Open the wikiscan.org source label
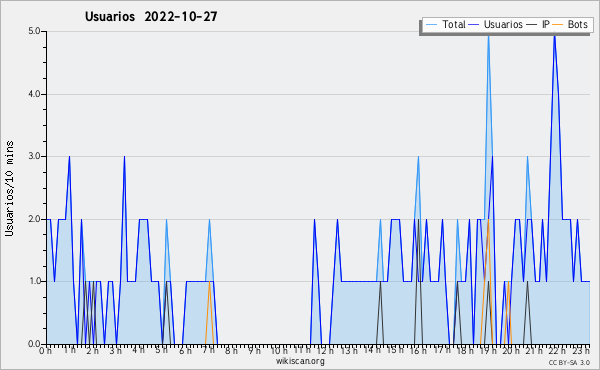The height and width of the screenshot is (370, 600). click(300, 361)
